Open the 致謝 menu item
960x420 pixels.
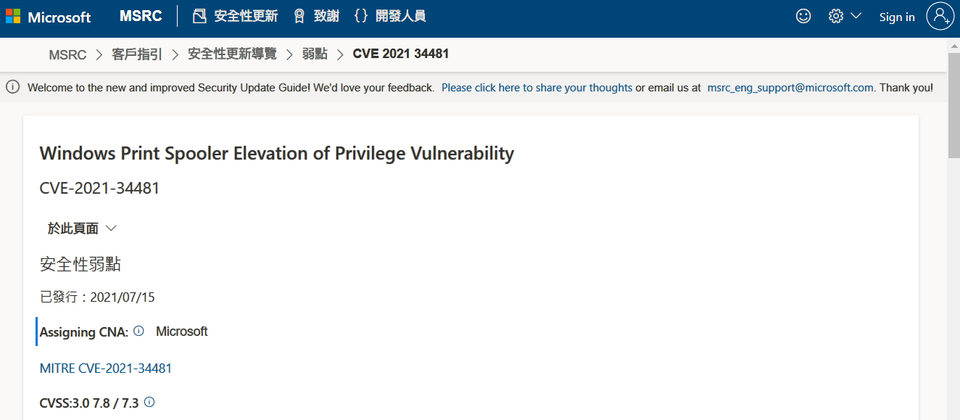click(x=326, y=17)
